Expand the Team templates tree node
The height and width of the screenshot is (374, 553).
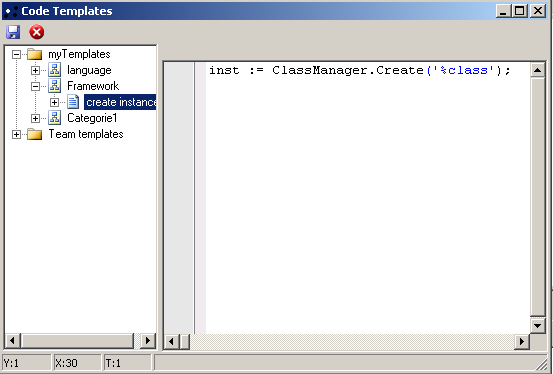(x=16, y=134)
